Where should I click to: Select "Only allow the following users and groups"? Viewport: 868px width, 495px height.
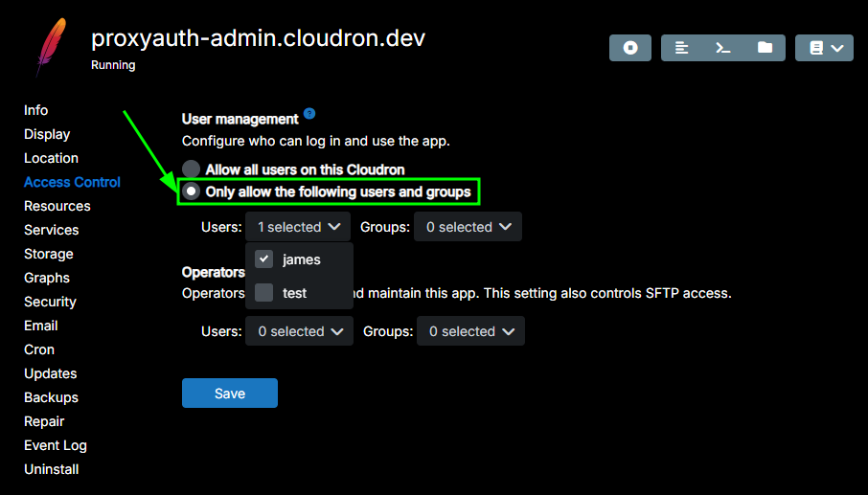(192, 191)
